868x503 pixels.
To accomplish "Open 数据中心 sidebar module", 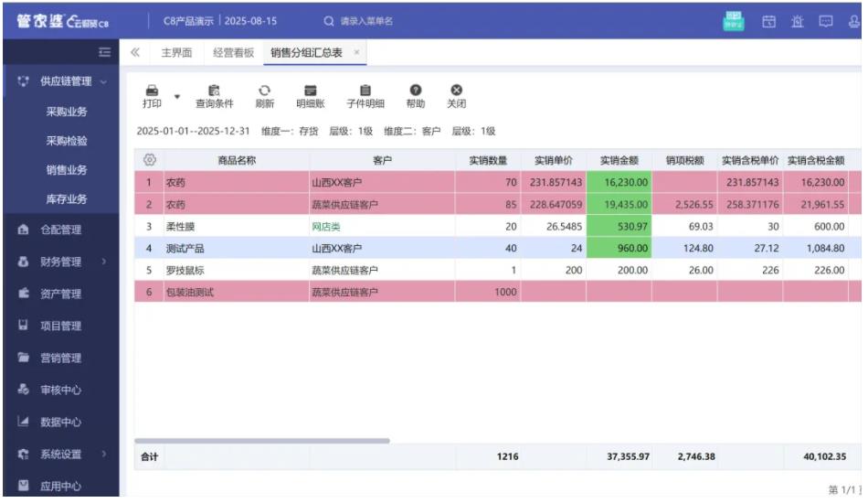I will click(61, 423).
